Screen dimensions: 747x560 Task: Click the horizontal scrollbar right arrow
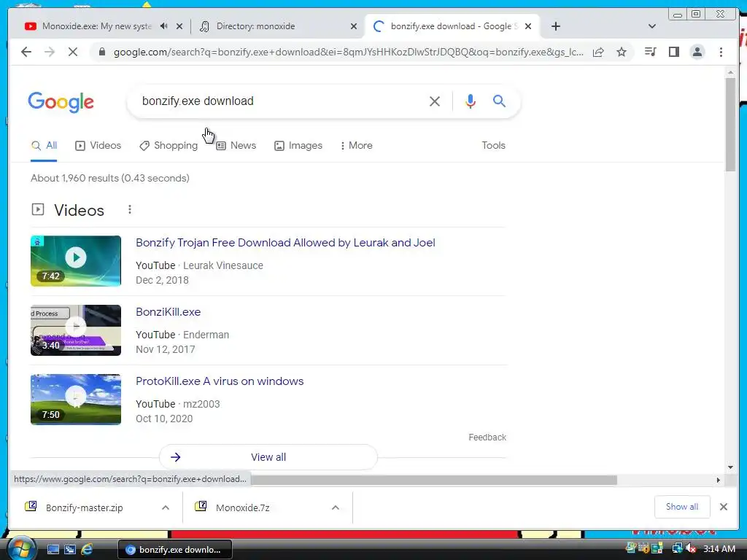pyautogui.click(x=719, y=480)
